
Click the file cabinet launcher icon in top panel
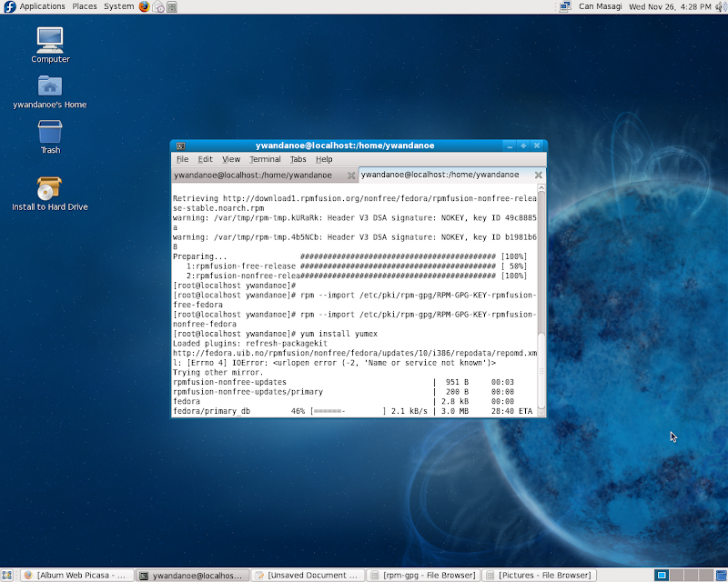[x=172, y=7]
